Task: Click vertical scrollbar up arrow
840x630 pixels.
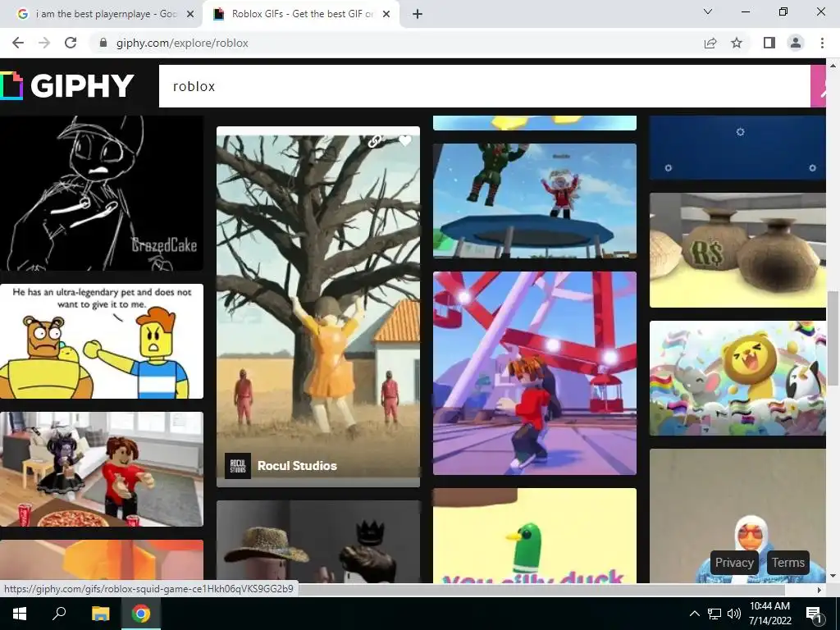Action: pos(833,66)
